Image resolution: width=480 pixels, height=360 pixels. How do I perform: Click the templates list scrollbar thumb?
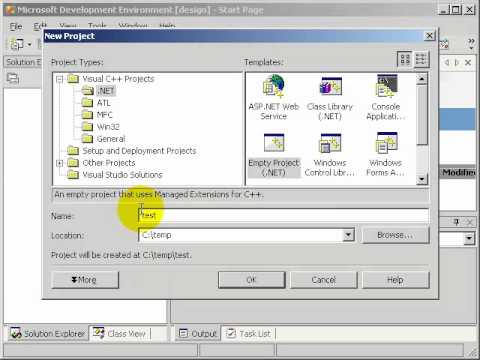coord(422,115)
